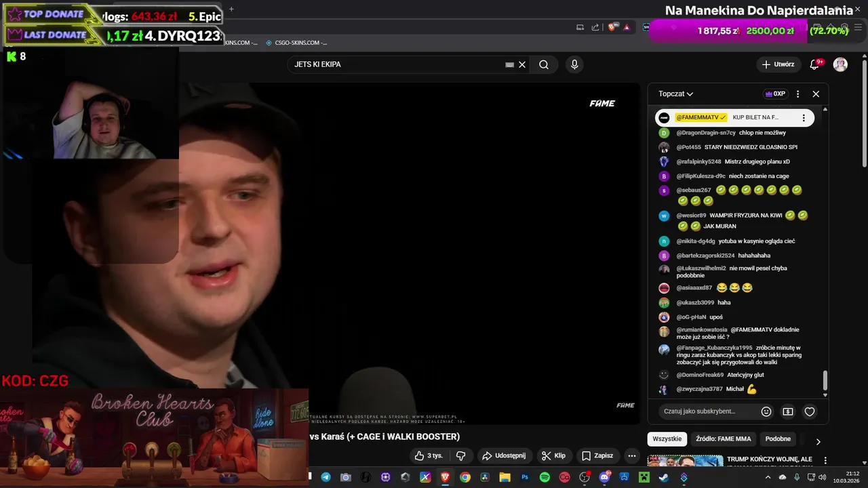Image resolution: width=868 pixels, height=488 pixels.
Task: Click username @wesior89 in chat
Action: click(x=691, y=216)
